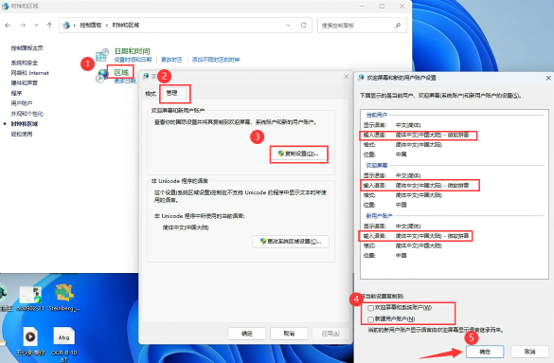The image size is (554, 363).
Task: Click the 更改系统区域设置 button
Action: 291,241
